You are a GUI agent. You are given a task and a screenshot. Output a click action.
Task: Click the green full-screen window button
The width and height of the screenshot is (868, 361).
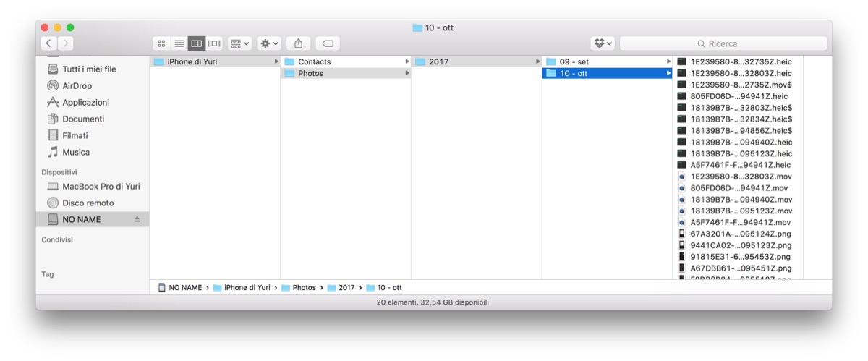tap(70, 27)
